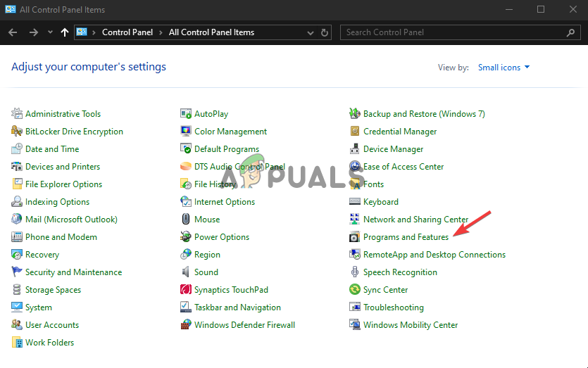The width and height of the screenshot is (588, 368).
Task: Click the refresh button in address bar
Action: tap(325, 32)
